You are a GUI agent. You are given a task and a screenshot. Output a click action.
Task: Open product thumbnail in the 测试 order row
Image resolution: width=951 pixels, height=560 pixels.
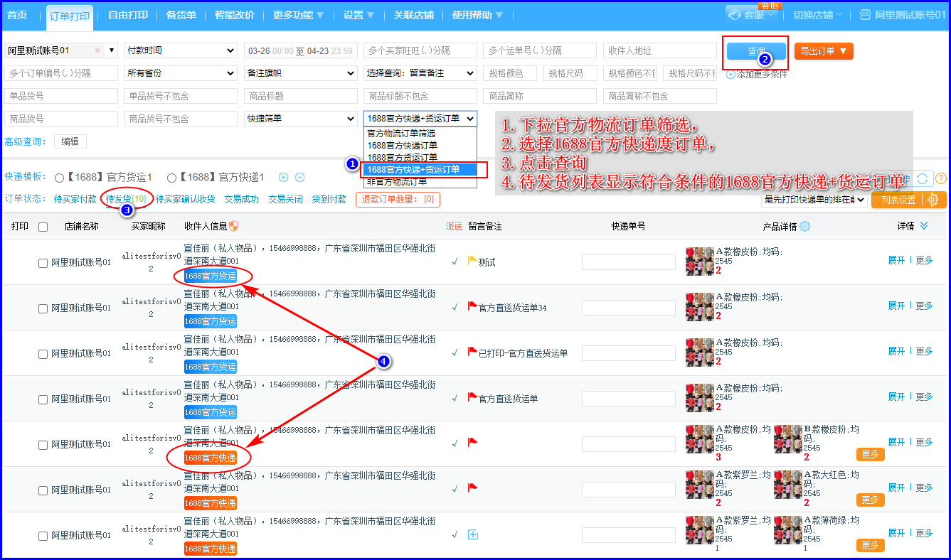pyautogui.click(x=699, y=262)
